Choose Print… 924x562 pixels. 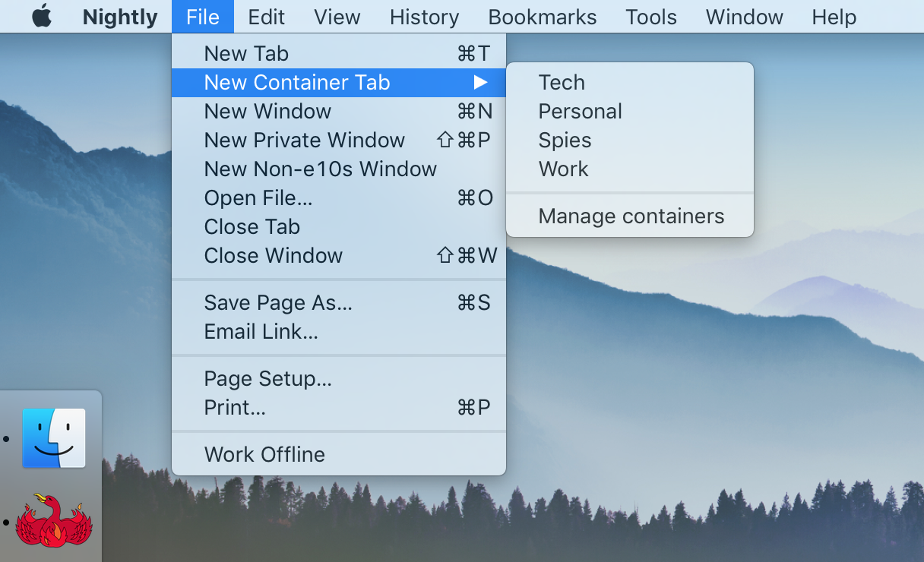[339, 407]
